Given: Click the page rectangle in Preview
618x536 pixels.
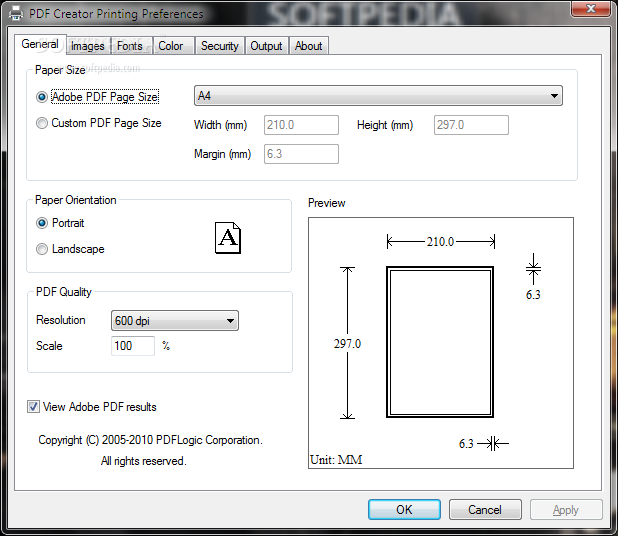Looking at the screenshot, I should 440,342.
